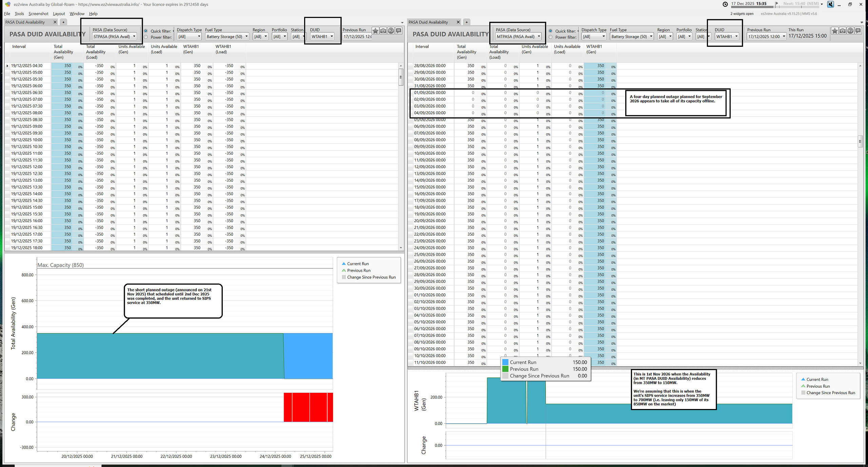The width and height of the screenshot is (868, 467).
Task: Open the Tools menu
Action: coord(19,14)
